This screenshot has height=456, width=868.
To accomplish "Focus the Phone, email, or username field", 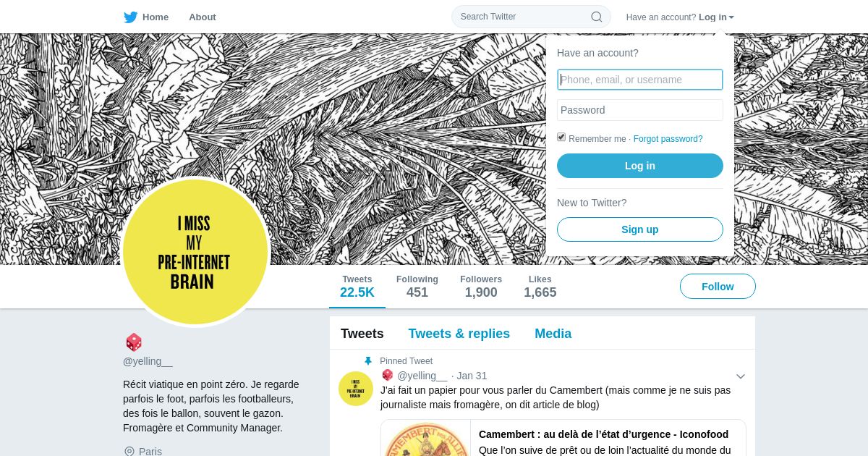I will point(640,80).
